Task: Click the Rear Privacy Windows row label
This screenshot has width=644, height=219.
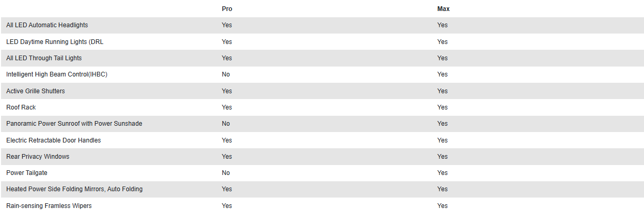Action: point(38,157)
